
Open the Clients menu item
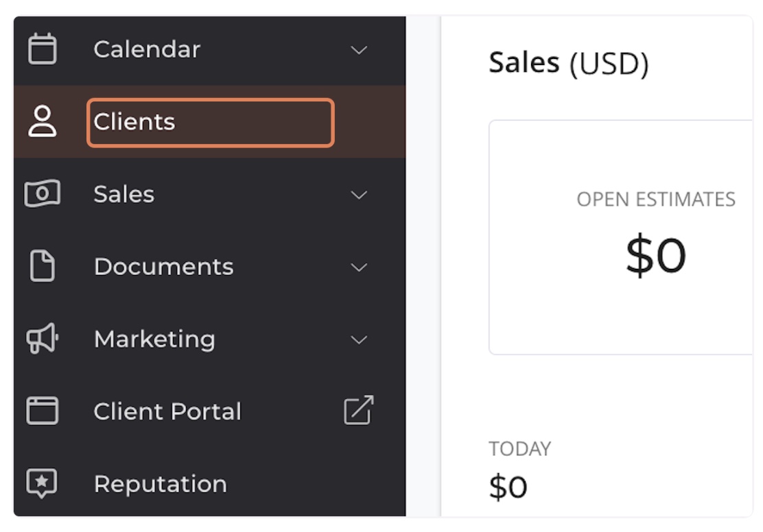134,122
